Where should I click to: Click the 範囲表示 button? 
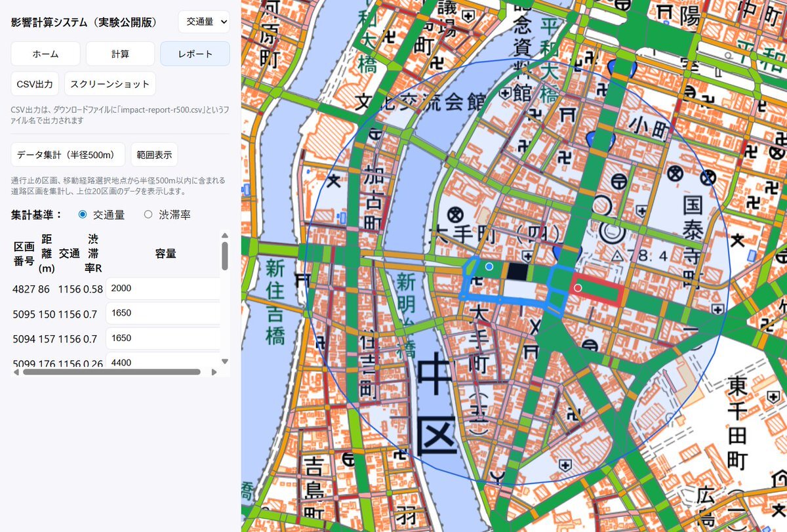click(x=154, y=155)
